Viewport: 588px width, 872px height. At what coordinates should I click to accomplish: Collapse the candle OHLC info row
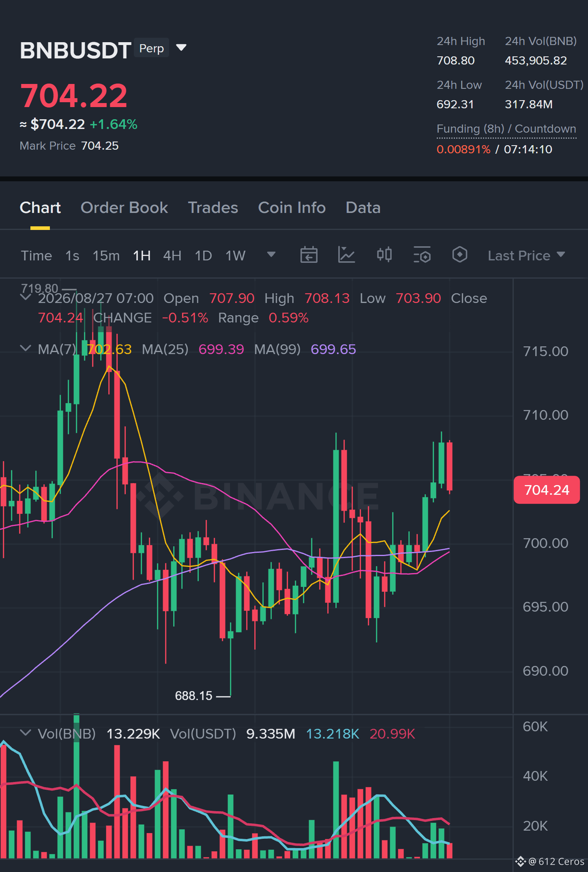click(x=26, y=297)
